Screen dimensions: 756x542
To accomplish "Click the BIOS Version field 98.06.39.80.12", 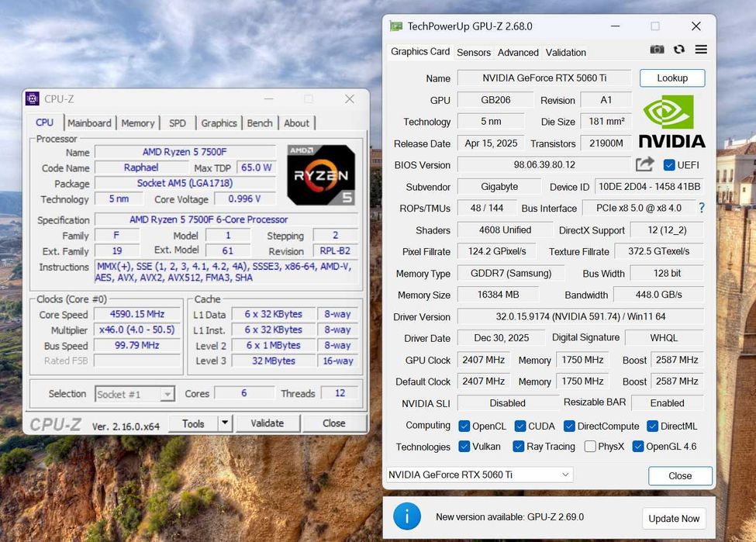I will point(544,164).
